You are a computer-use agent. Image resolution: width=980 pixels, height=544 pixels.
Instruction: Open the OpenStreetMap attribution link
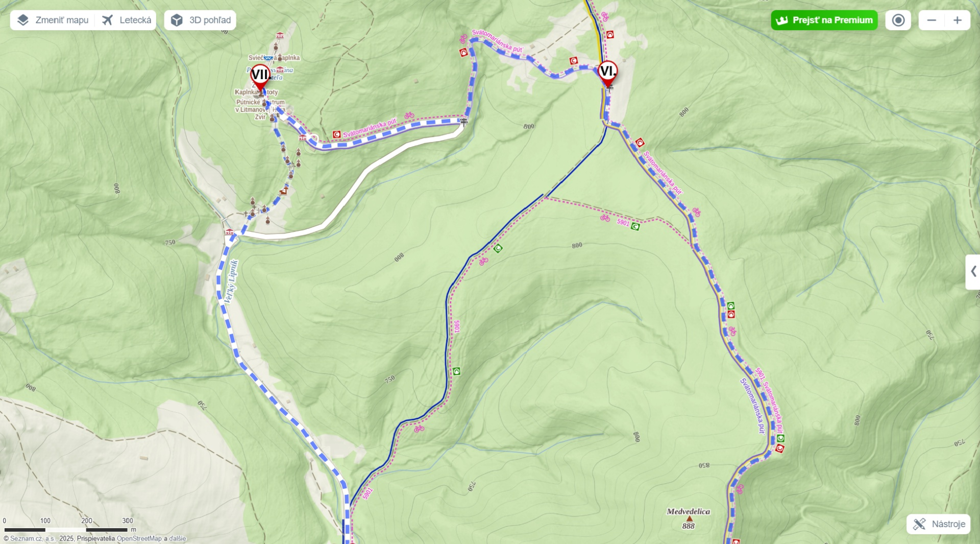139,538
